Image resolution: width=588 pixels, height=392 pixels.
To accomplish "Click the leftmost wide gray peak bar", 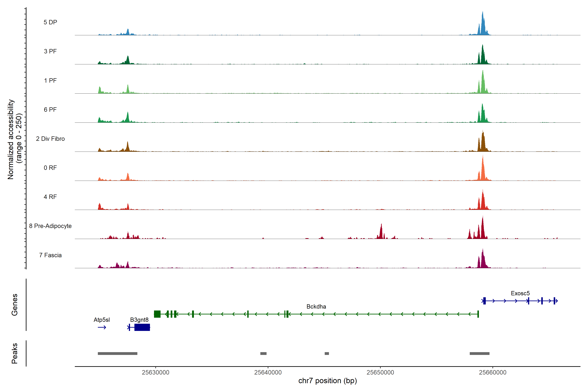I will [x=117, y=353].
